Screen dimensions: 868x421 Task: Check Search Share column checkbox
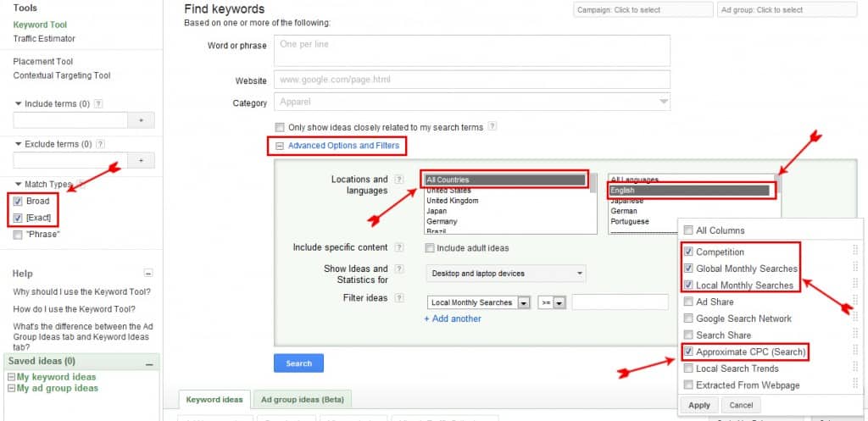click(688, 335)
